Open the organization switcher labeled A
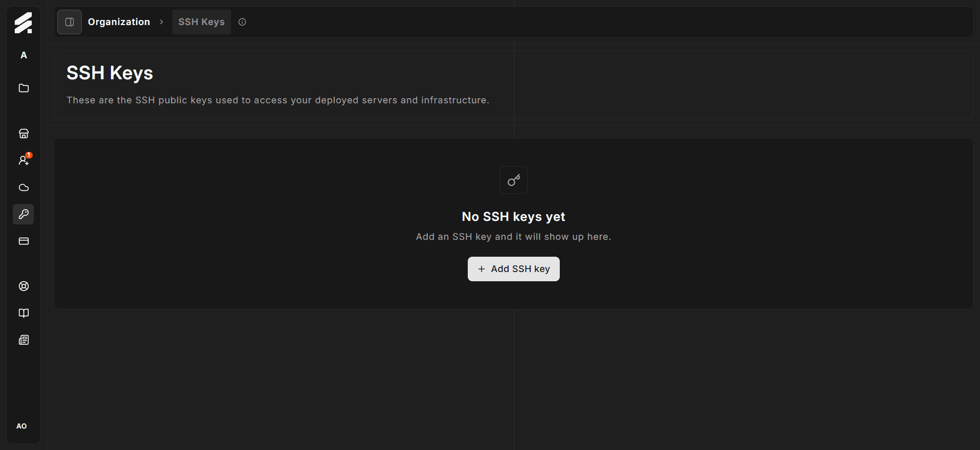This screenshot has width=980, height=450. [x=24, y=55]
